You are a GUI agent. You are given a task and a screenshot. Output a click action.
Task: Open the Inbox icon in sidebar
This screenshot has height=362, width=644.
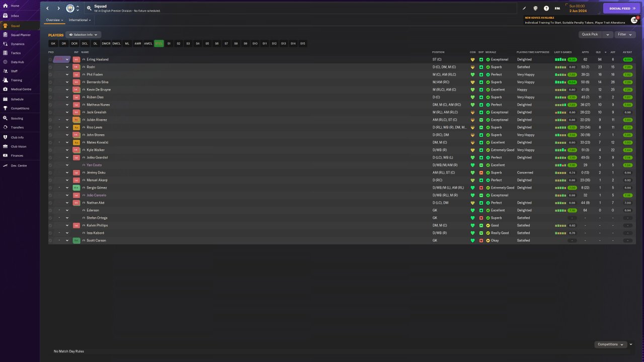(x=5, y=16)
